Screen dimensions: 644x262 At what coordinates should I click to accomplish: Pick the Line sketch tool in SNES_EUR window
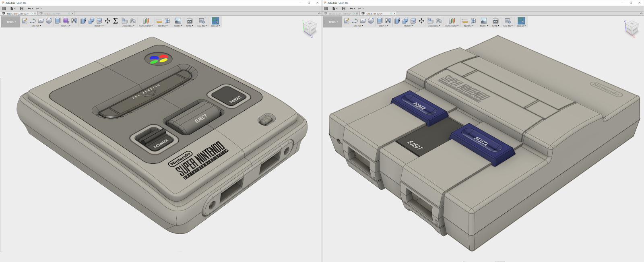coord(33,21)
